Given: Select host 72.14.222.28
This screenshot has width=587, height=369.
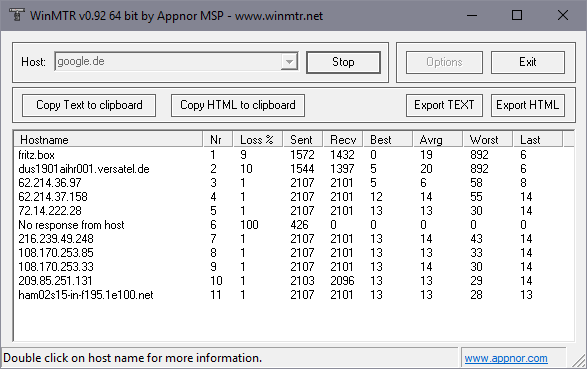Looking at the screenshot, I should click(x=50, y=211).
